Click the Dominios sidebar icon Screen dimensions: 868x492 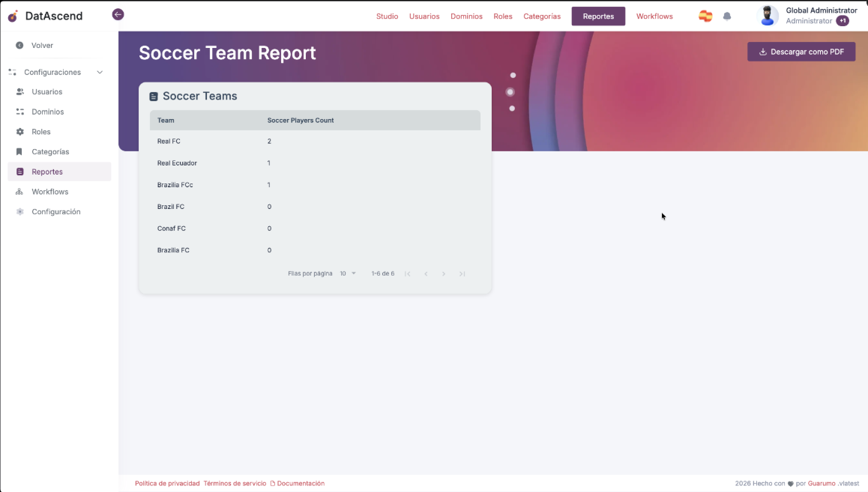pyautogui.click(x=20, y=112)
